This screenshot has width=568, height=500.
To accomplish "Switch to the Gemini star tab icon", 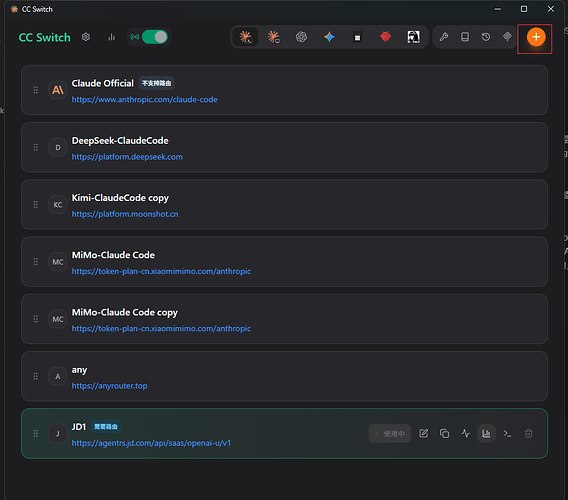I will pos(329,37).
